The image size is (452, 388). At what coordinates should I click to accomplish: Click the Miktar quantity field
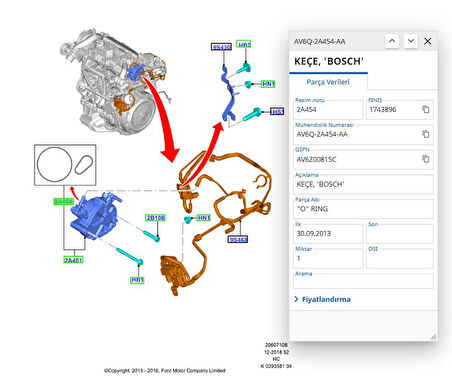(328, 258)
